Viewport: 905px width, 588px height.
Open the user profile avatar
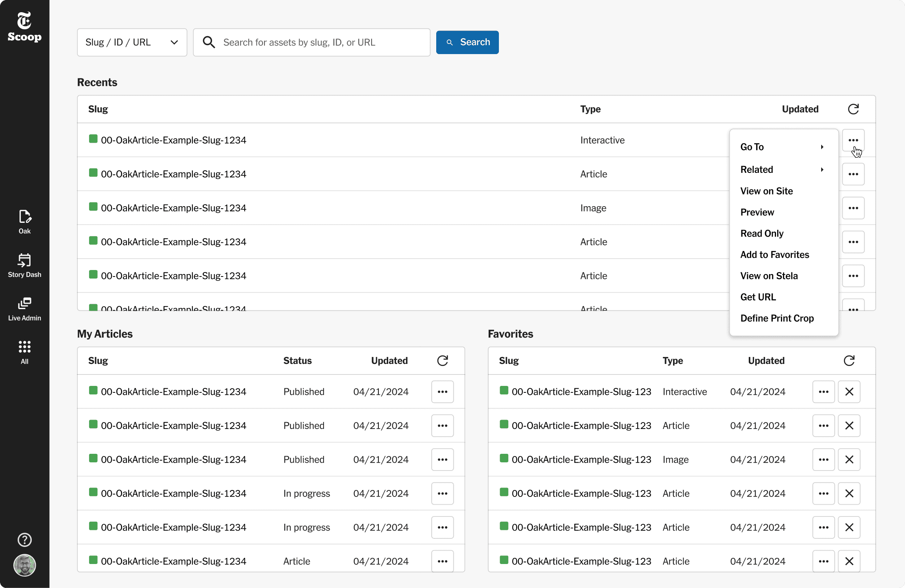tap(24, 565)
